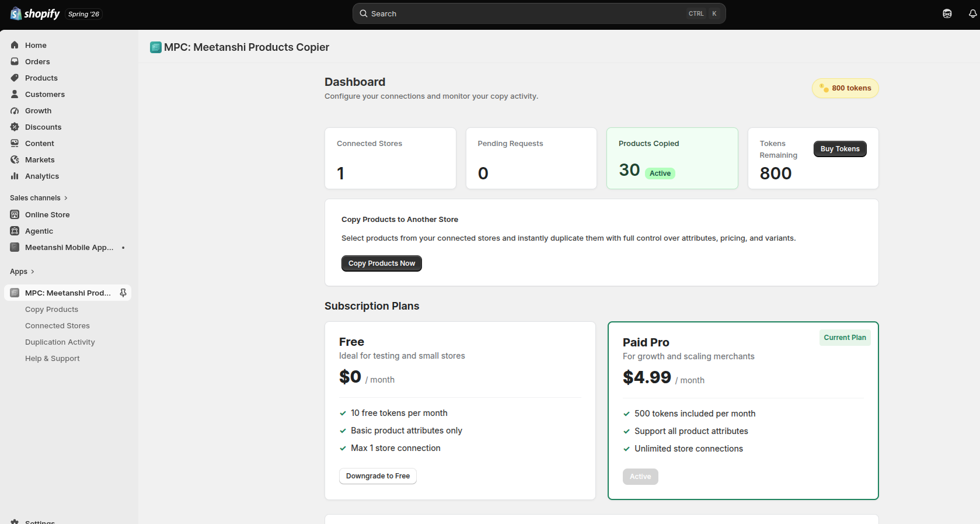The height and width of the screenshot is (524, 980).
Task: Click the Meetanshi Mobile App icon
Action: [15, 247]
